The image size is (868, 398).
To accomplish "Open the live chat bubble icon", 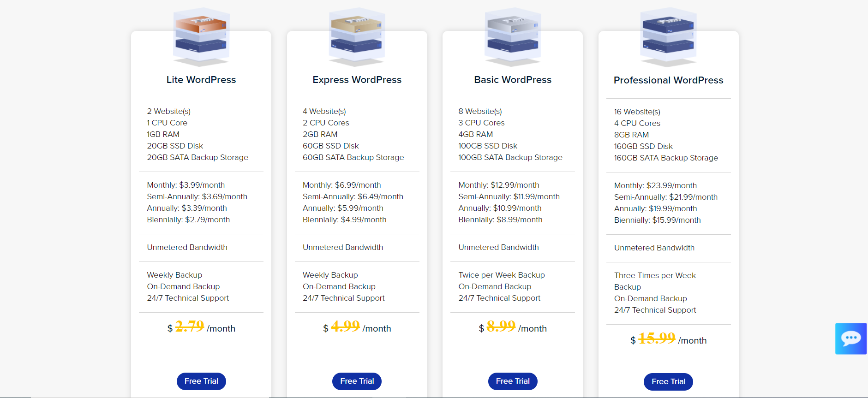I will 850,339.
